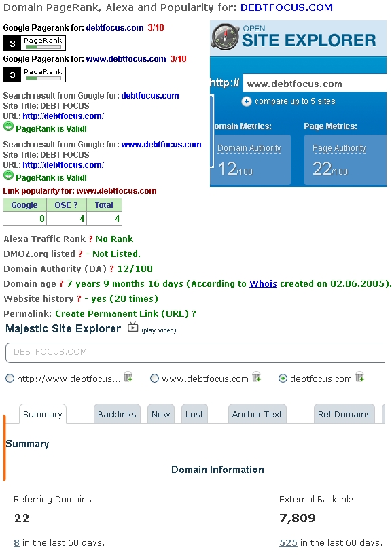Screen dimensions: 392x558
Task: Click Create Permanent Link (URL)
Action: 122,313
